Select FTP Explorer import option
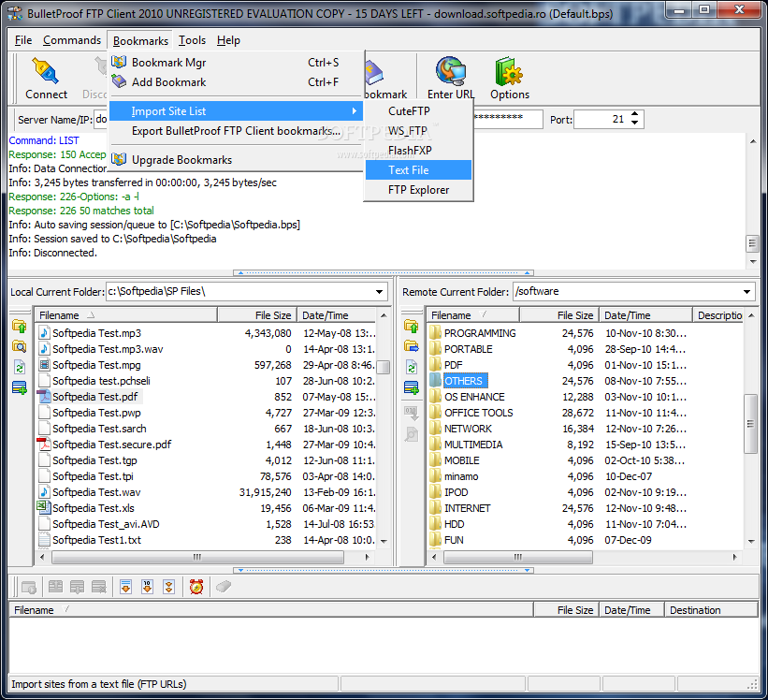 [418, 190]
